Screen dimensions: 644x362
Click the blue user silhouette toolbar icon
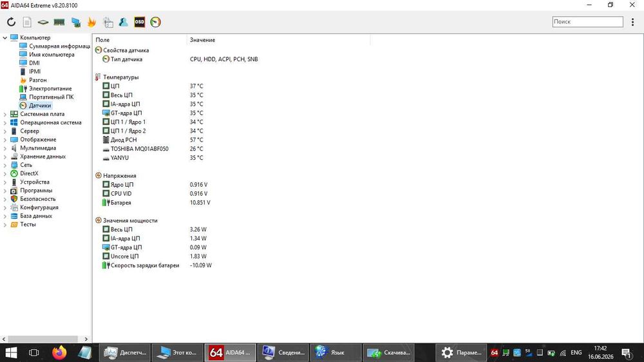click(123, 22)
